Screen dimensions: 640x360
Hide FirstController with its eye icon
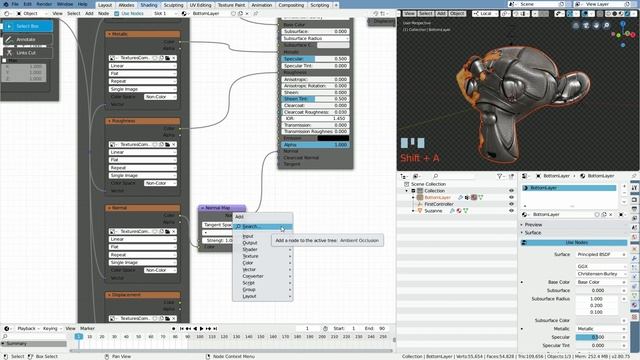tap(511, 204)
